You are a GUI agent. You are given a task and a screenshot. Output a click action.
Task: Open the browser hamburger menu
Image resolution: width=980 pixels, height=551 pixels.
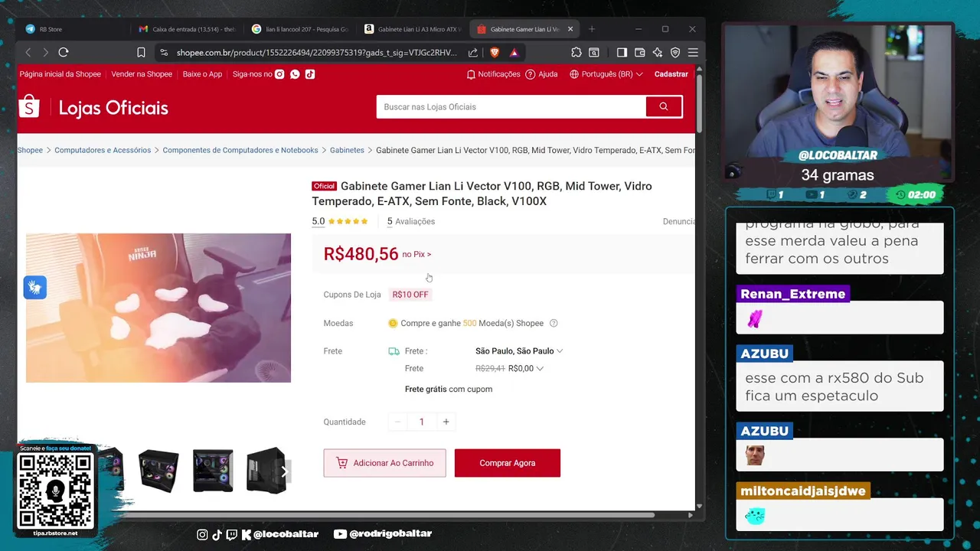(693, 52)
